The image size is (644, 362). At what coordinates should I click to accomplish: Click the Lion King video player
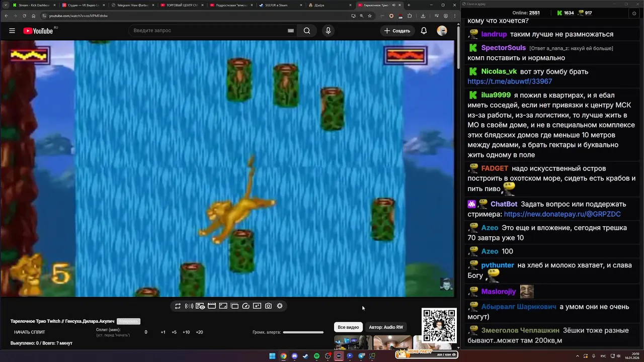tap(227, 168)
